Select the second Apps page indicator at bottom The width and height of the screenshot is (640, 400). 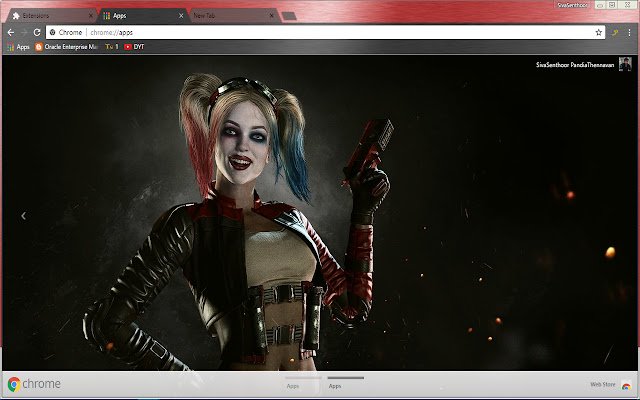click(x=346, y=383)
